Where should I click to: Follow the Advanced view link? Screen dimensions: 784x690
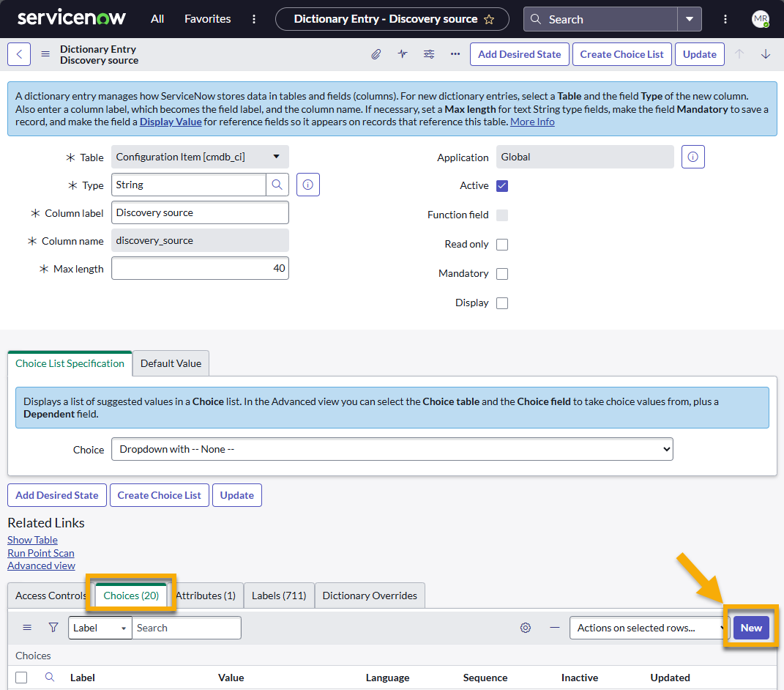coord(41,565)
